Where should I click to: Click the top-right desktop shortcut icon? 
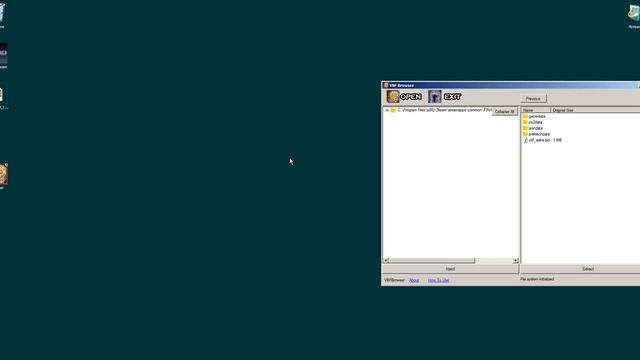click(634, 13)
